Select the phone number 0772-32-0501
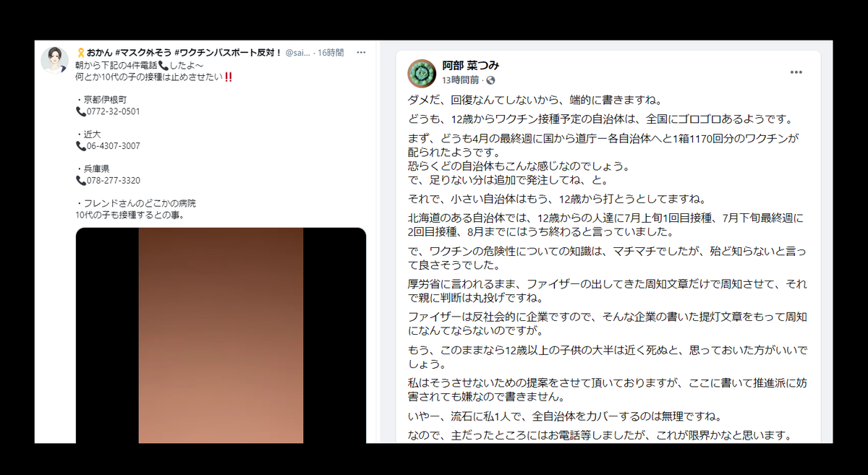 (113, 112)
